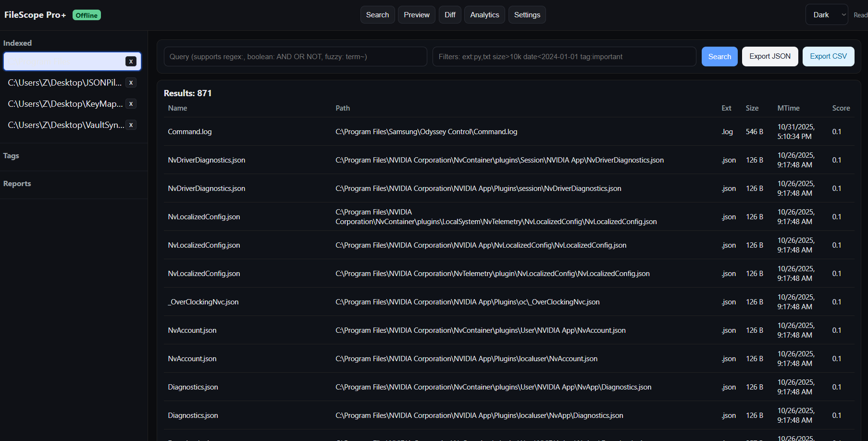Screen dimensions: 868x441
Task: Sort results by the Name column header
Action: point(177,108)
